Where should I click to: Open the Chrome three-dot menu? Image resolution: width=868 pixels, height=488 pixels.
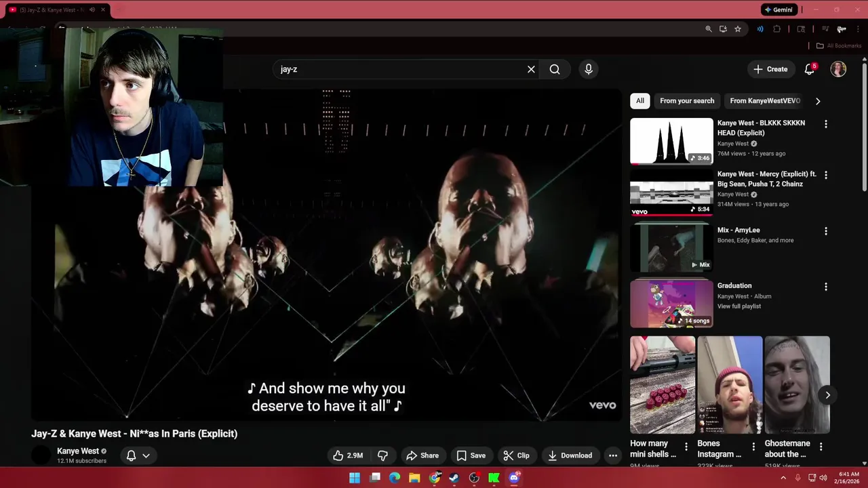[857, 29]
